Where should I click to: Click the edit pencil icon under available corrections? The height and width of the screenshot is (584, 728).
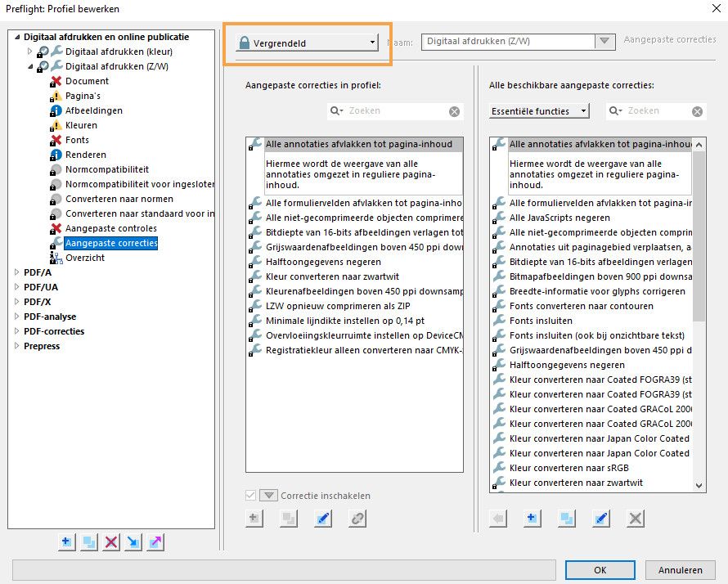[601, 518]
